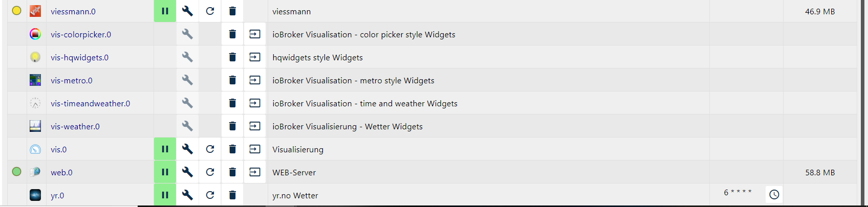Configure vis-metro.0 with wrench icon
This screenshot has height=207, width=868.
tap(187, 80)
